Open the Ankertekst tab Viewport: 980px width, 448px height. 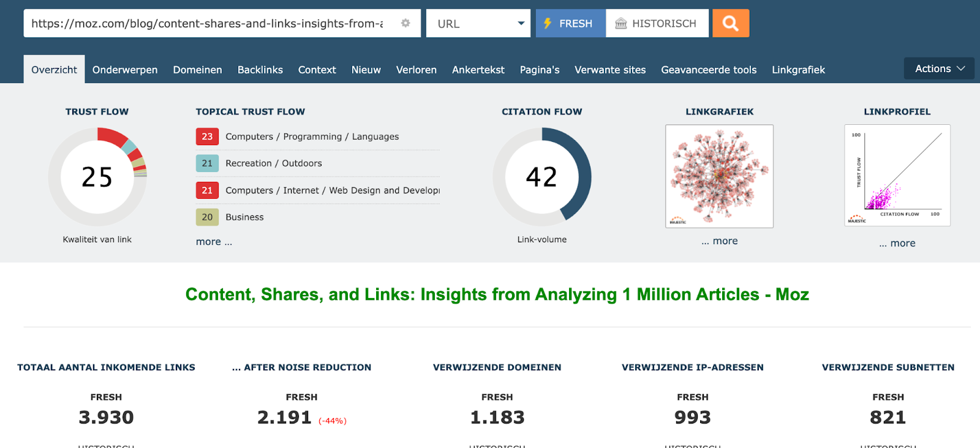click(478, 70)
